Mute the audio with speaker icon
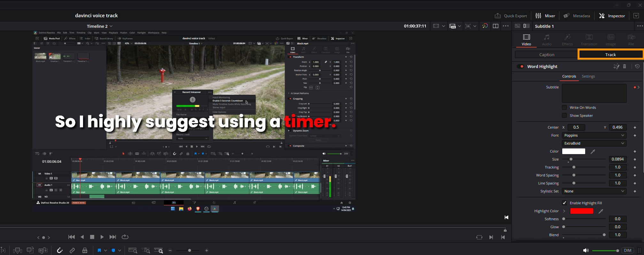The height and width of the screenshot is (255, 644). tap(586, 251)
